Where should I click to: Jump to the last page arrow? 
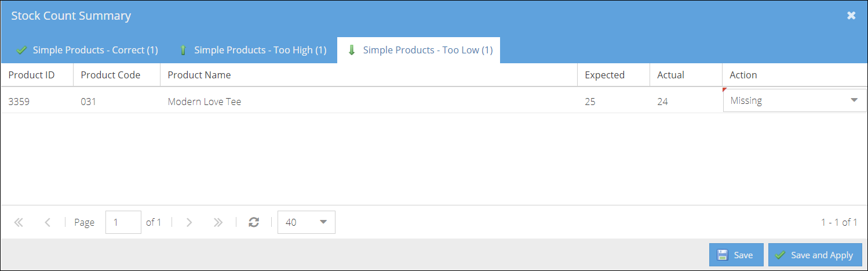pyautogui.click(x=218, y=222)
